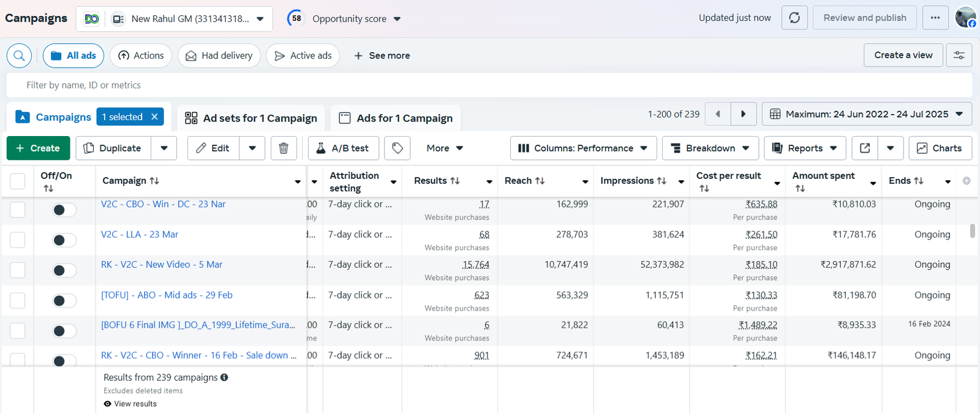This screenshot has height=413, width=980.
Task: Expand the Columns: Performance dropdown
Action: coord(583,148)
